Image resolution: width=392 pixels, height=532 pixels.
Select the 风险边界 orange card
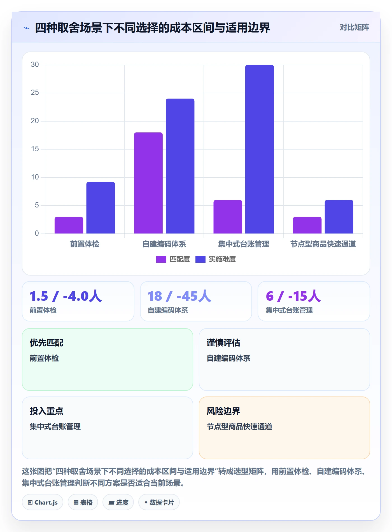284,428
